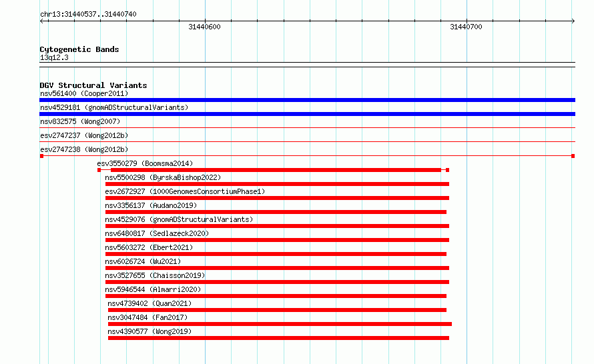Click the nsv4529076 (gnomADStructuralVariants) label
Viewport: 594px width, 364px height.
[179, 219]
